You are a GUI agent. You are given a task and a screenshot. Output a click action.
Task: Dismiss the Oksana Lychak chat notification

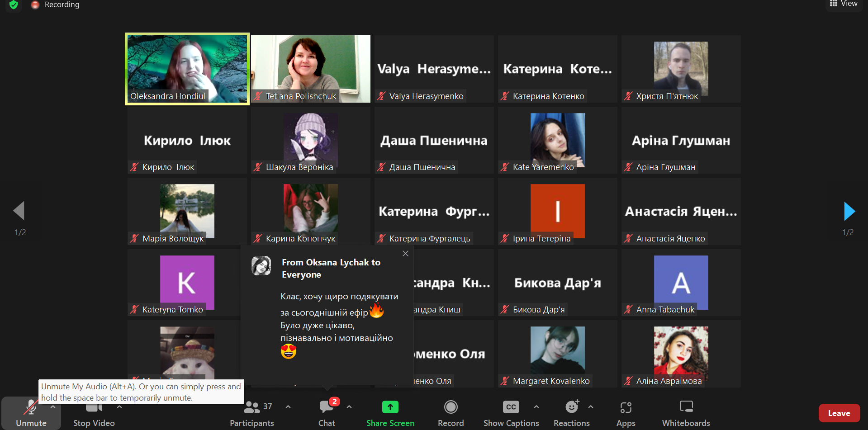[405, 254]
